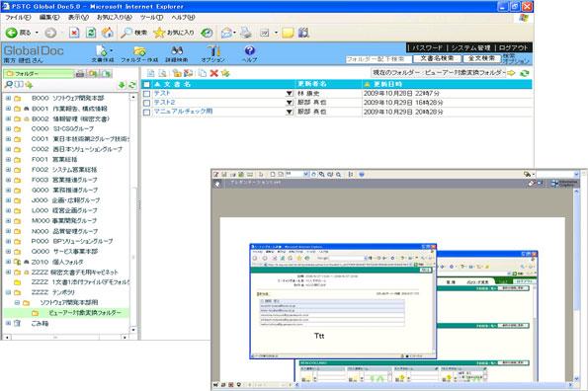Screen dimensions: 588x391
Task: Expand the F001 営業統括 folder
Action: tap(8, 160)
